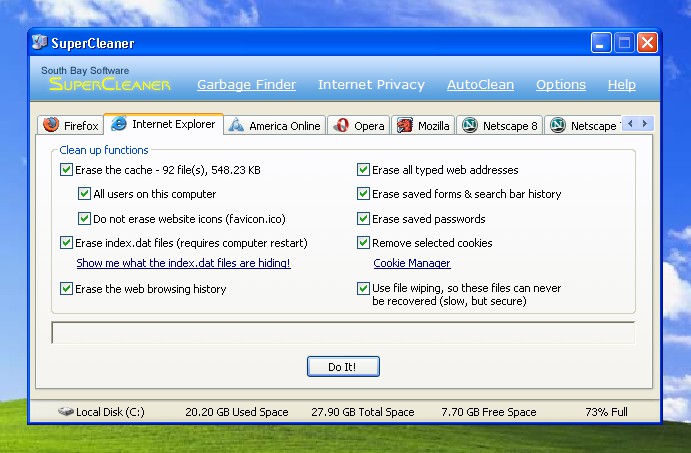Minimize the SuperCleaner window
The height and width of the screenshot is (453, 691).
(601, 43)
